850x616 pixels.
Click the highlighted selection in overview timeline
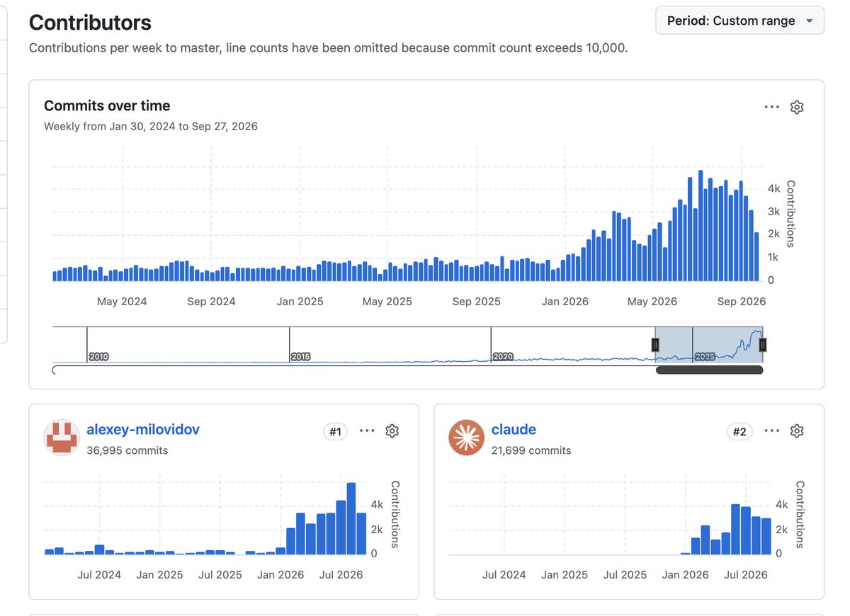tap(709, 345)
